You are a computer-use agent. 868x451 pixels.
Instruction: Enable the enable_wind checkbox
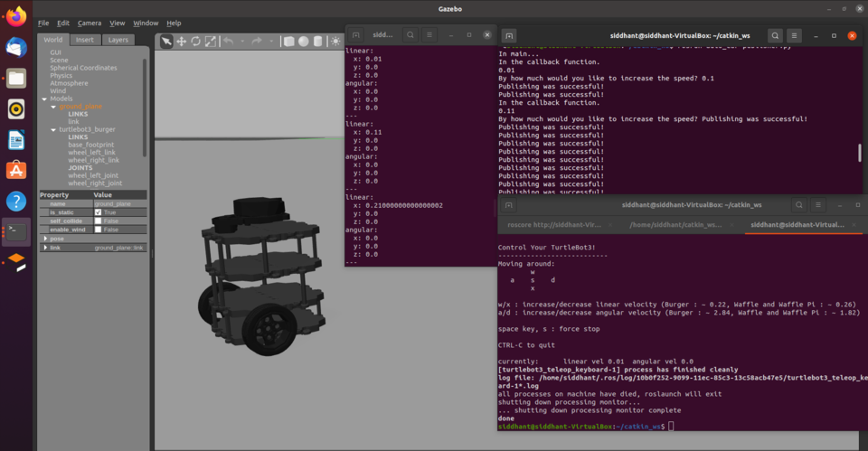point(98,229)
